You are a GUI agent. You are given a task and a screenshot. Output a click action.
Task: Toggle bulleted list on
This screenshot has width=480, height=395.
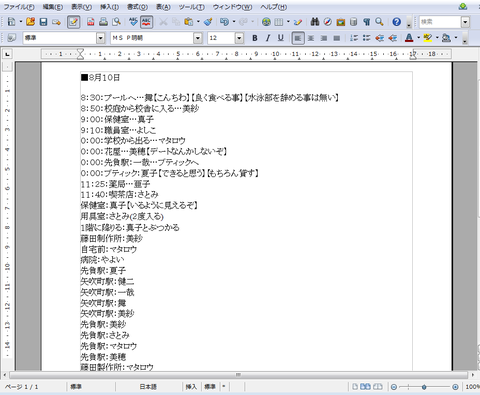pos(367,38)
